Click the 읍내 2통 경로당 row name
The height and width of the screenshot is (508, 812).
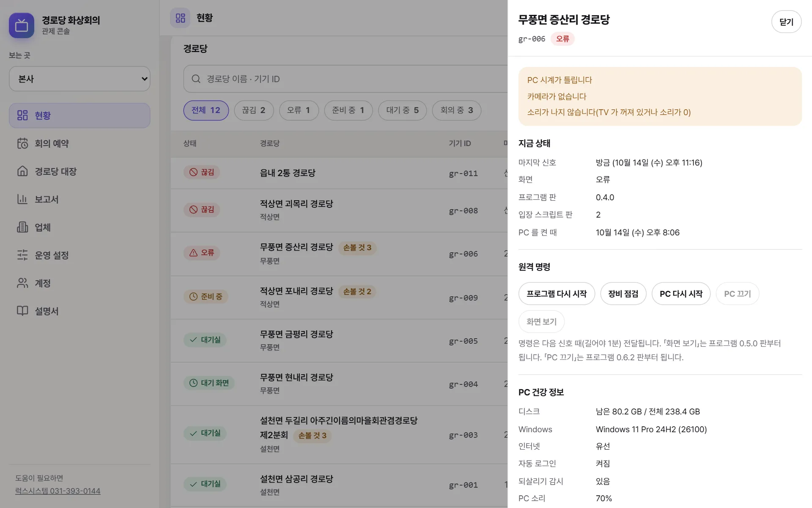point(288,173)
